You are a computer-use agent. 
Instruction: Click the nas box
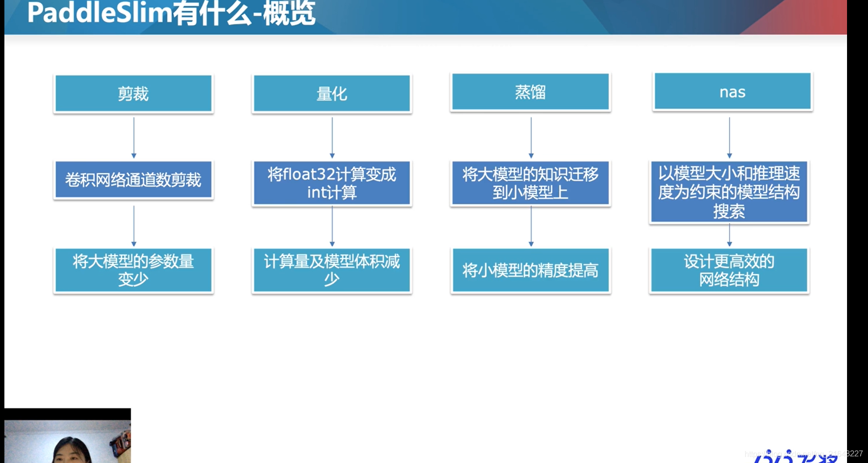732,91
